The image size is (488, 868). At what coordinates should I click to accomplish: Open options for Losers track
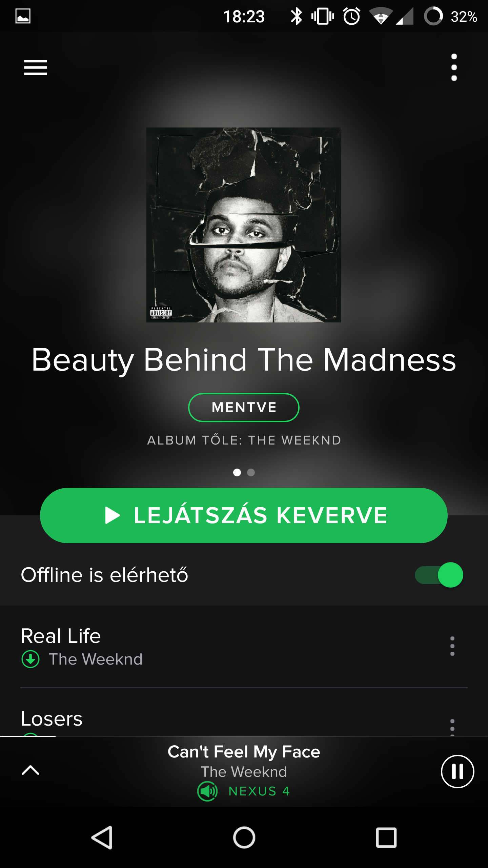pyautogui.click(x=452, y=726)
